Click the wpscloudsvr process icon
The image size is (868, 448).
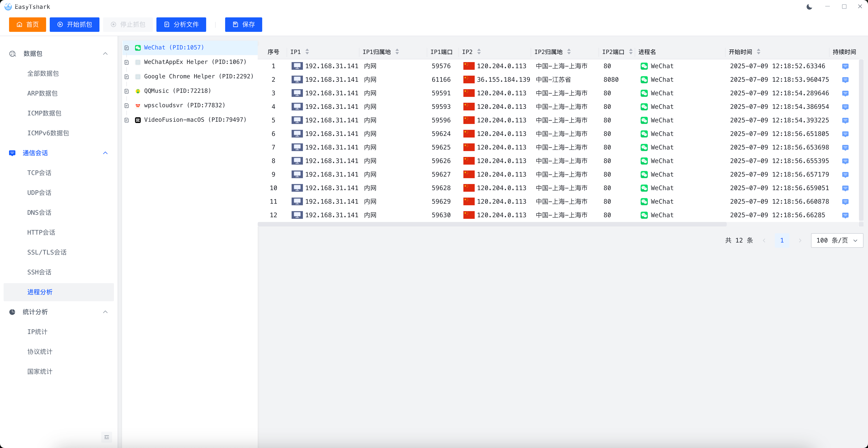click(x=138, y=106)
